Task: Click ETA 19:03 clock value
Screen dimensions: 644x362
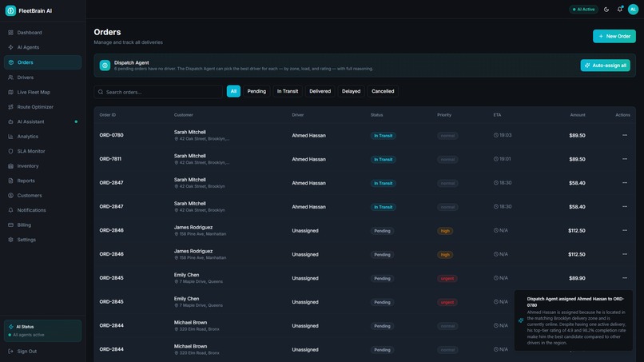Action: 503,135
